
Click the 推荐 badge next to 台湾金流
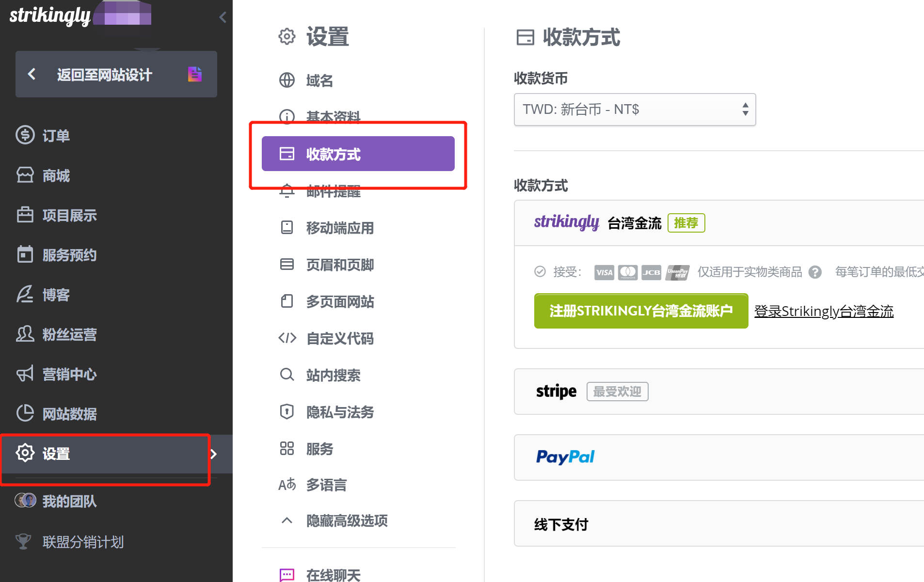click(x=686, y=223)
